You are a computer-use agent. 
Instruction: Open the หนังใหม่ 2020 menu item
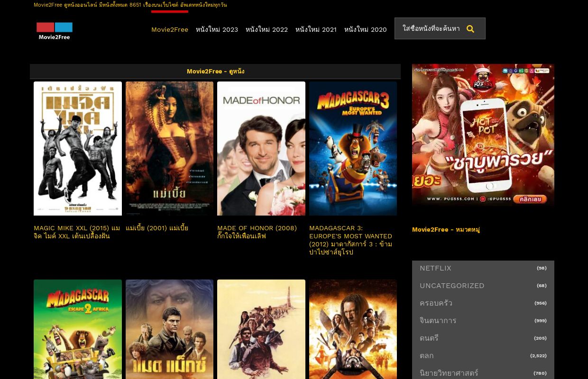[x=366, y=29]
